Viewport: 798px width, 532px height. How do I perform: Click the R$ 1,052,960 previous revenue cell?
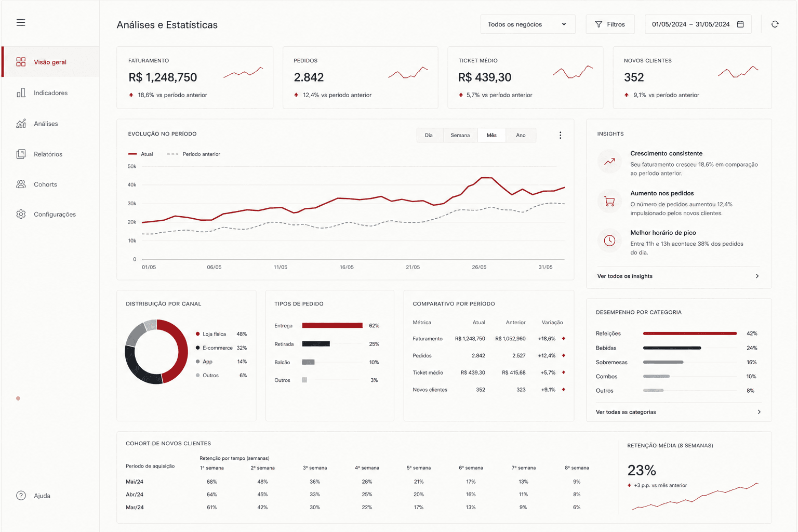[x=510, y=339]
